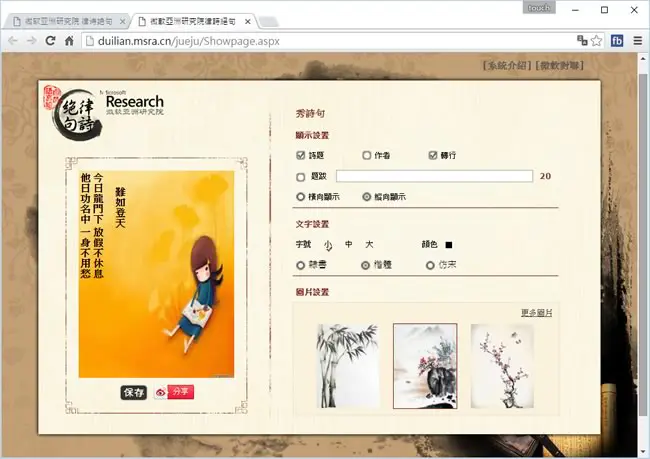Close the active second tab

(x=247, y=22)
